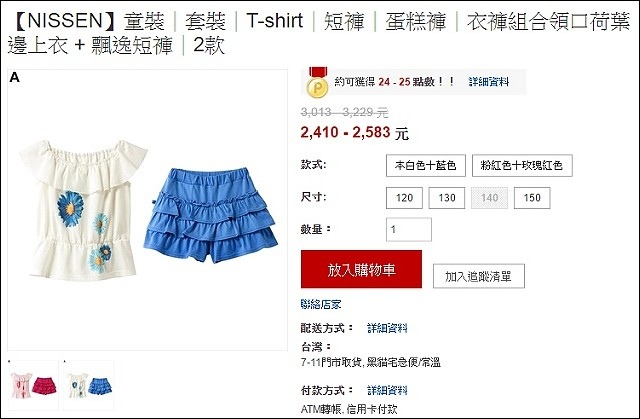
Task: Click the gold points medal icon
Action: (318, 82)
